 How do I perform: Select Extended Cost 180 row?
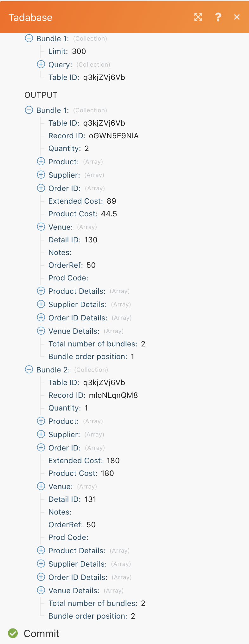pos(84,461)
